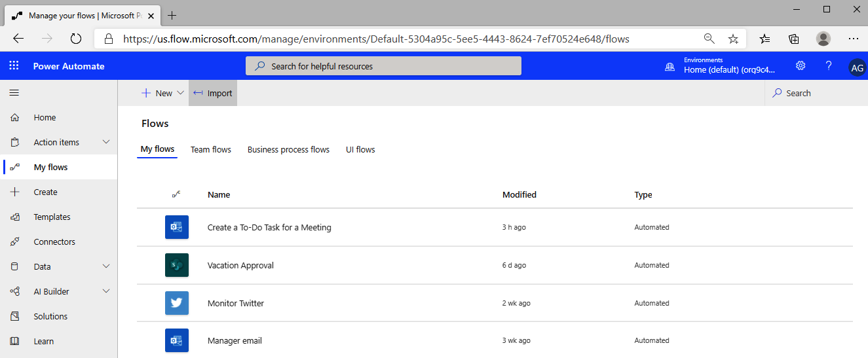Open the help question mark icon

pos(829,65)
